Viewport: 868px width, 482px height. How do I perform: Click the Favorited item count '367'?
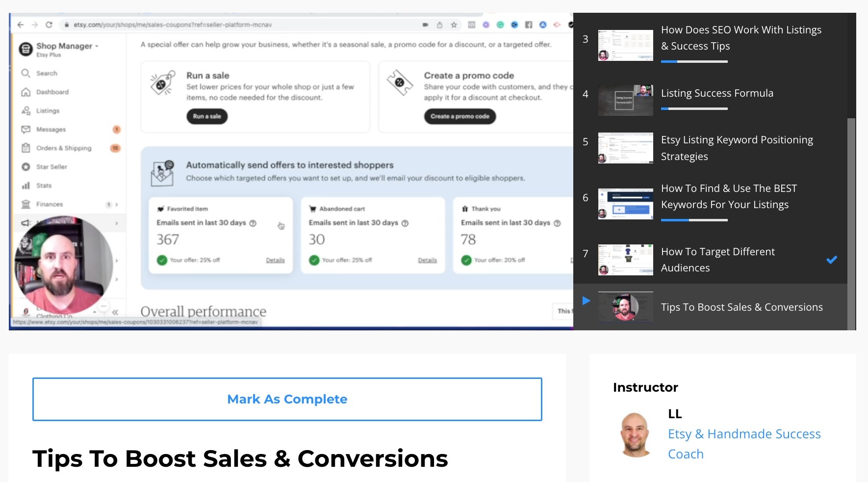click(x=168, y=240)
